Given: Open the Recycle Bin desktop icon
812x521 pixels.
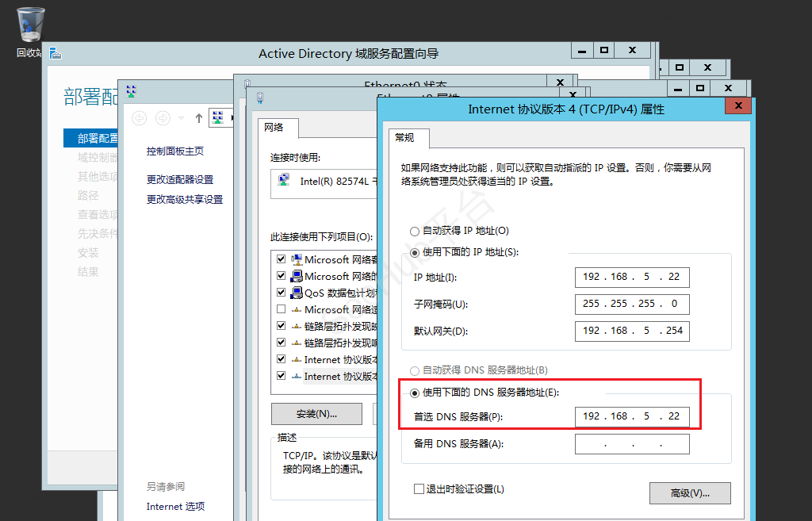Looking at the screenshot, I should point(31,26).
